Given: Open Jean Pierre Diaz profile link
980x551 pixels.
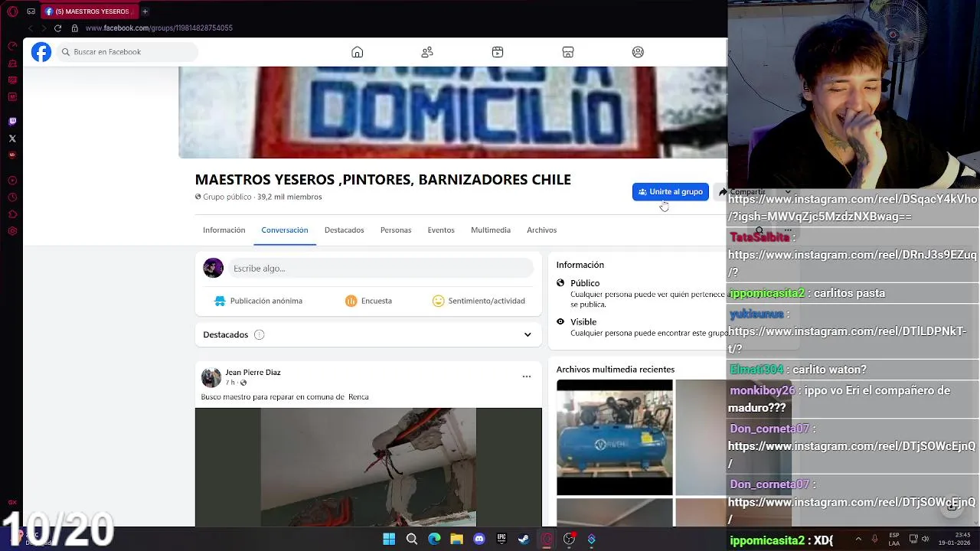Looking at the screenshot, I should [x=253, y=372].
